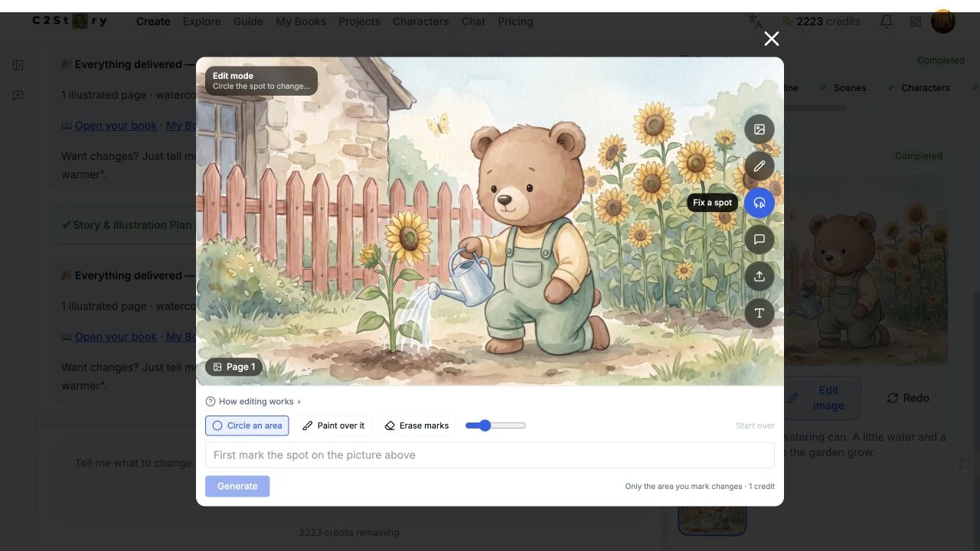Image resolution: width=980 pixels, height=551 pixels.
Task: Open the Create tab in top navigation
Action: 153,21
